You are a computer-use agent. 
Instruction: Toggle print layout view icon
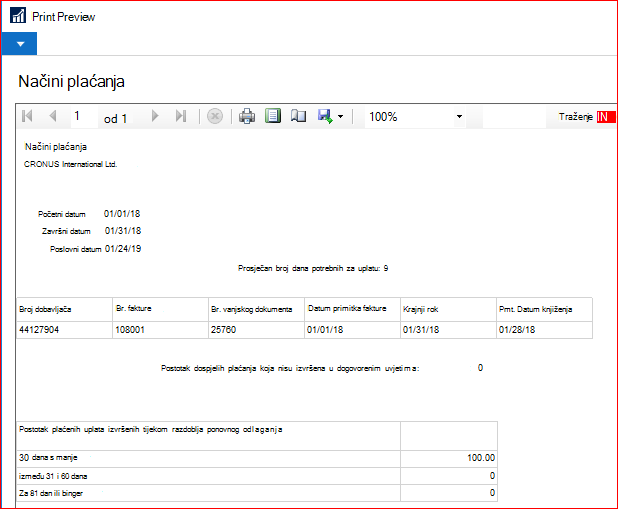pyautogui.click(x=273, y=116)
